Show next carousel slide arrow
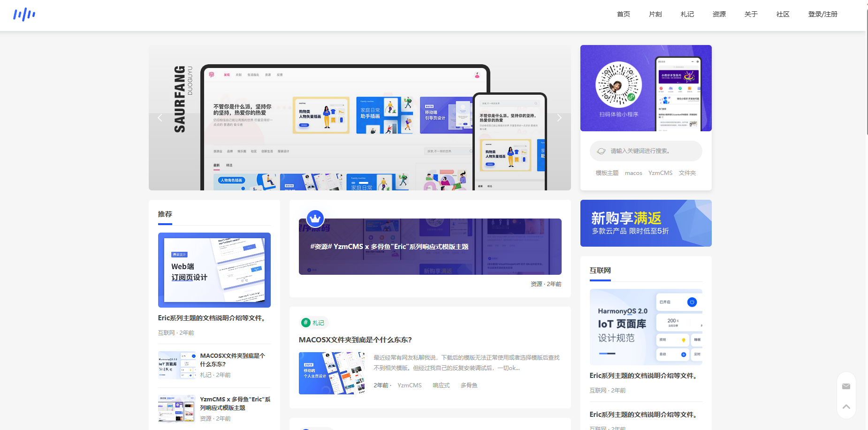This screenshot has width=868, height=430. tap(559, 118)
